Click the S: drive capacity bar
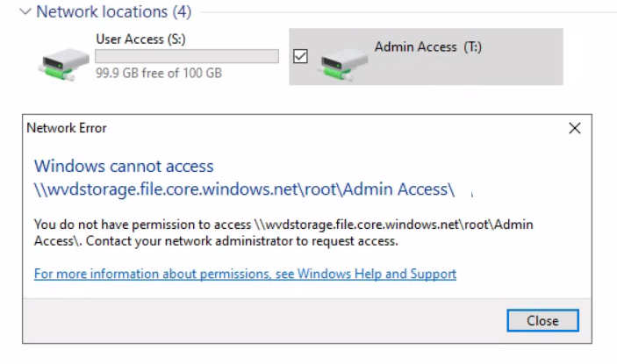 (x=187, y=56)
